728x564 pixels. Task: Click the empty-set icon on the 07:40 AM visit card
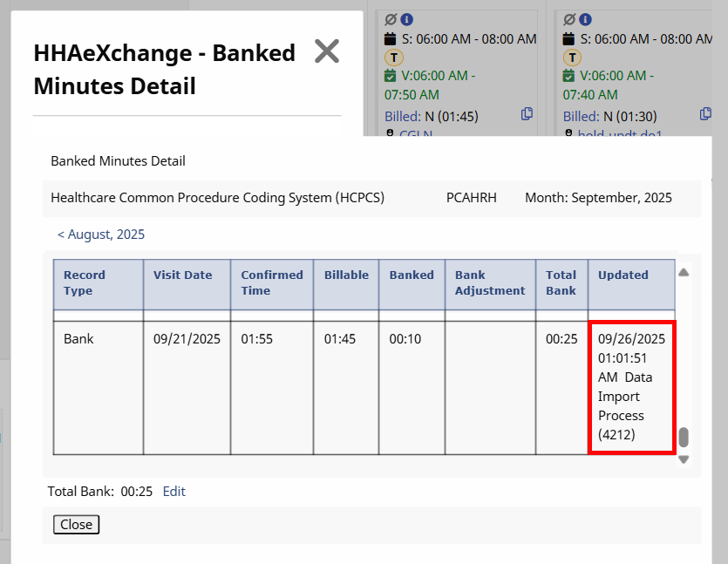[x=568, y=19]
